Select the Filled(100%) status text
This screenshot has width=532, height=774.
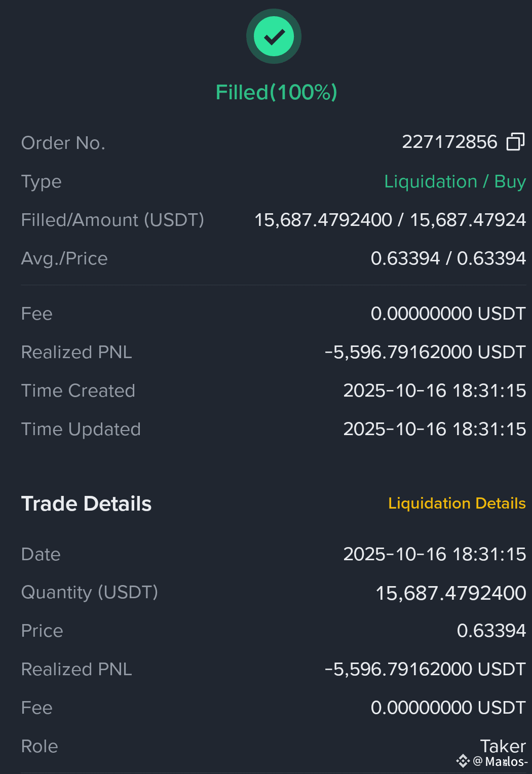(276, 92)
